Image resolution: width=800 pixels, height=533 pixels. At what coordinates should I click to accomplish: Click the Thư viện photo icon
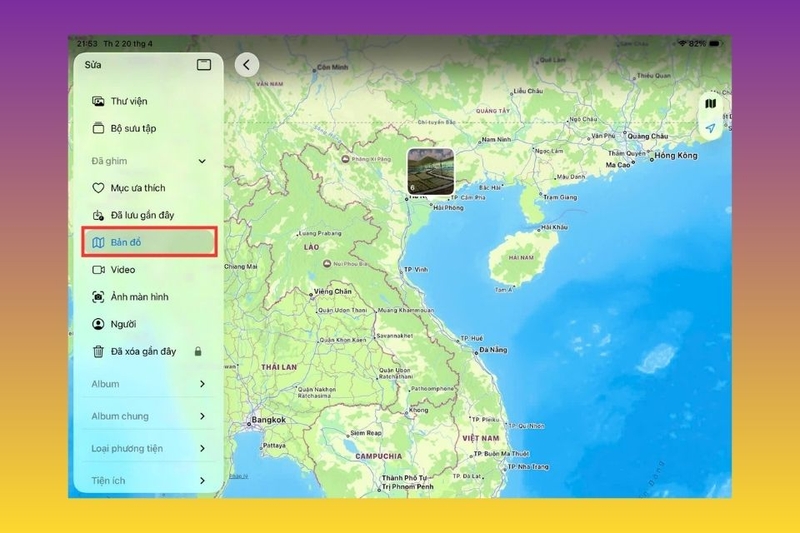click(x=98, y=101)
